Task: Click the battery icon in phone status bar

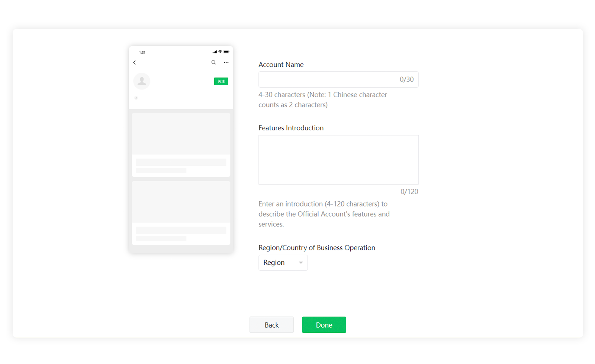Action: coord(226,52)
